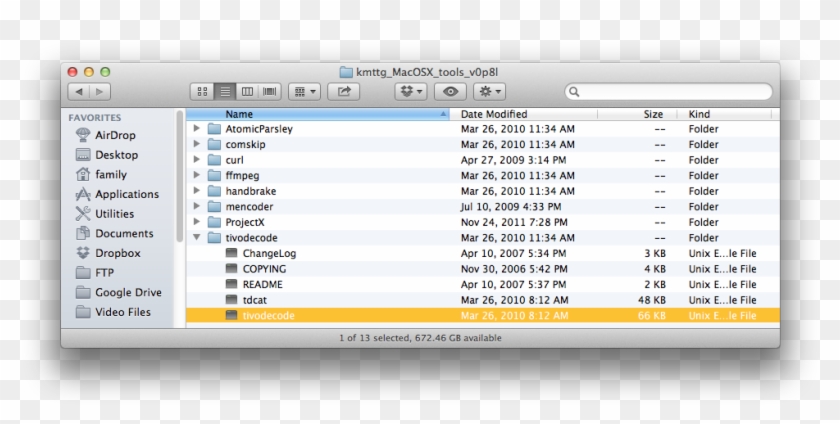This screenshot has width=840, height=424.
Task: Click the FAVORITES sidebar heading
Action: tap(95, 117)
